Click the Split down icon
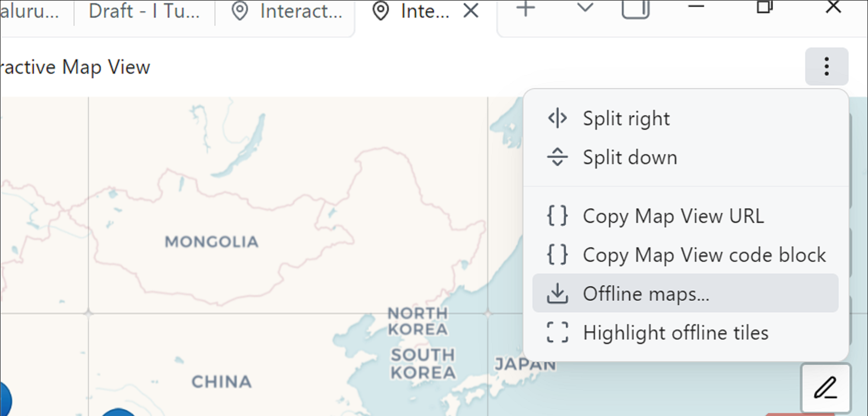868x416 pixels. [x=557, y=157]
